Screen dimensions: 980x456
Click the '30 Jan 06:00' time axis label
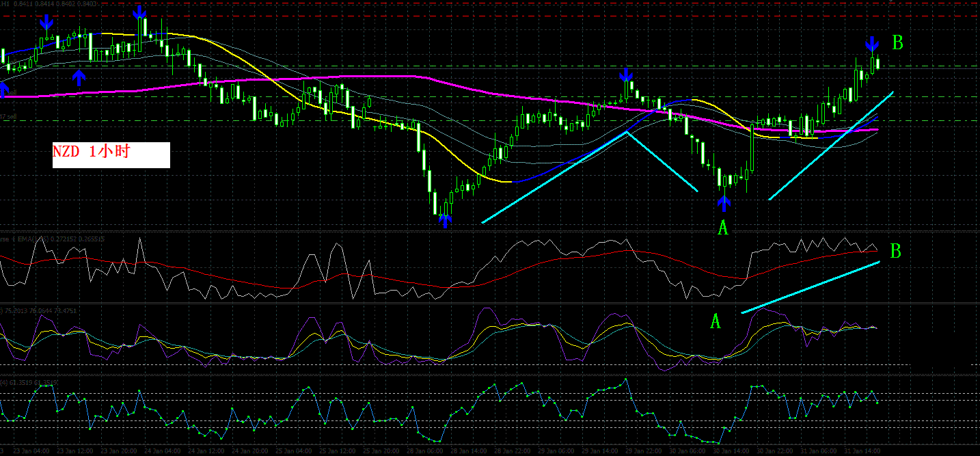tap(688, 451)
